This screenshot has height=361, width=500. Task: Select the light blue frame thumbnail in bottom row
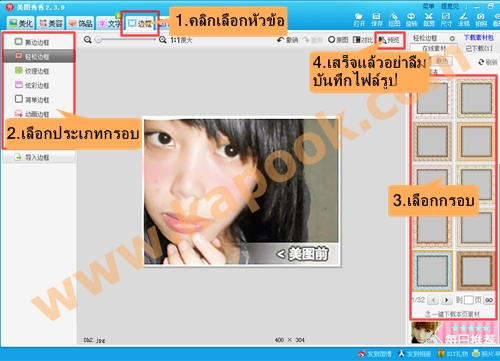click(432, 271)
